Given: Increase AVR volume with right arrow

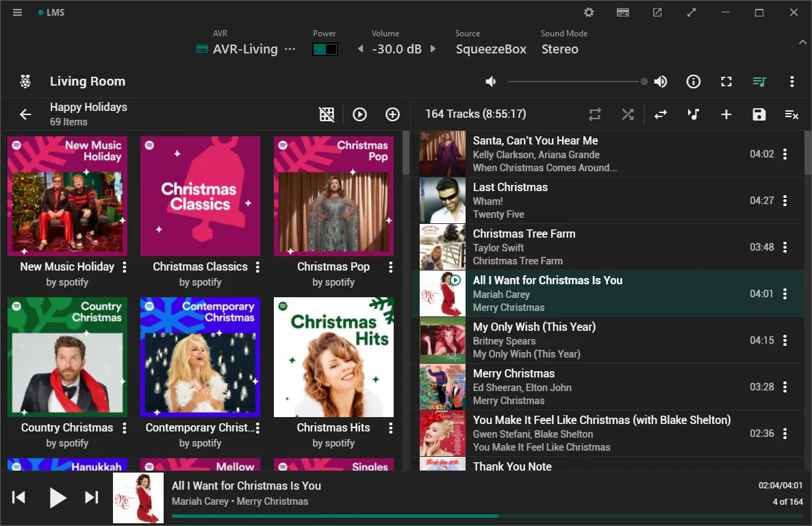Looking at the screenshot, I should point(433,49).
